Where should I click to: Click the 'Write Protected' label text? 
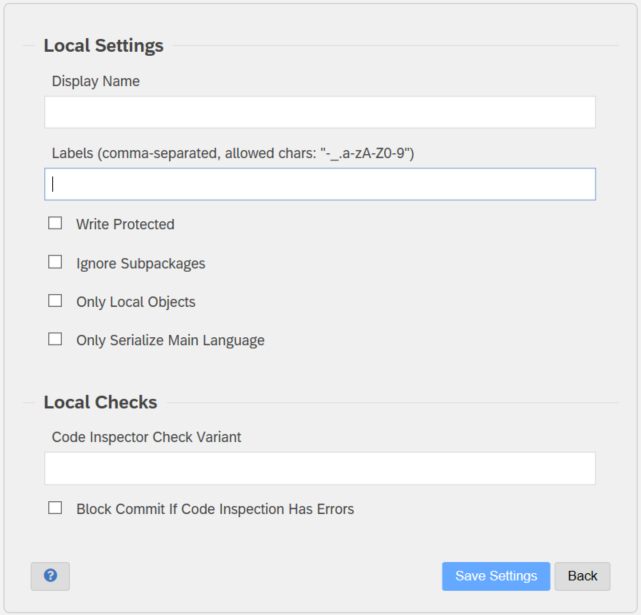[125, 224]
